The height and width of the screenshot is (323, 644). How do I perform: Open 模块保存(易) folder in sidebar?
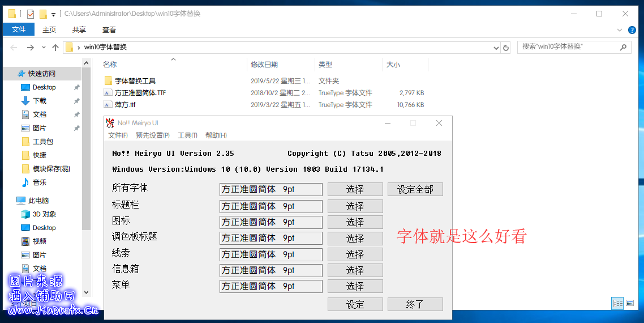51,169
